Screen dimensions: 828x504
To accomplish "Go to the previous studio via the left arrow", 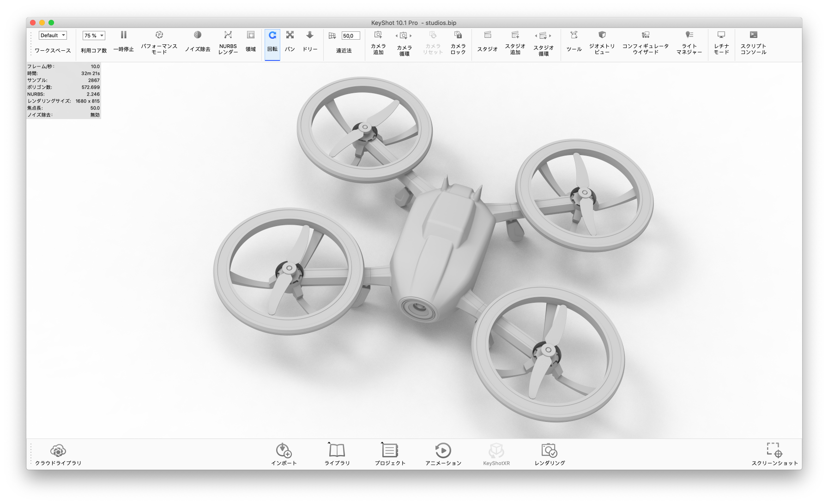I will 536,36.
